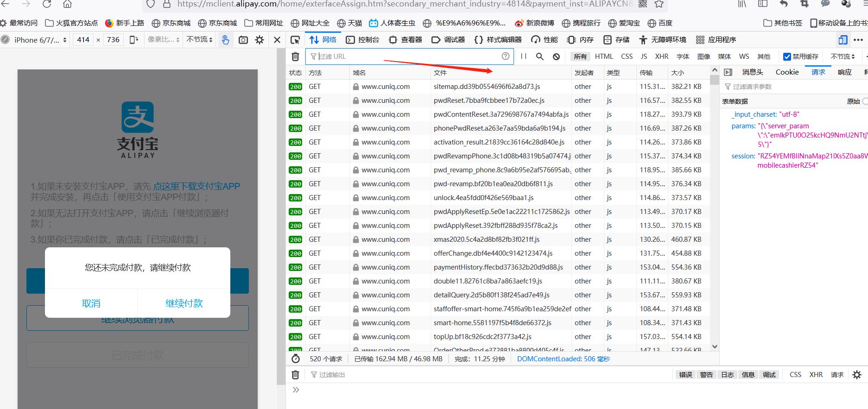Click 取消 in the payment dialog
The width and height of the screenshot is (868, 409).
(x=91, y=303)
